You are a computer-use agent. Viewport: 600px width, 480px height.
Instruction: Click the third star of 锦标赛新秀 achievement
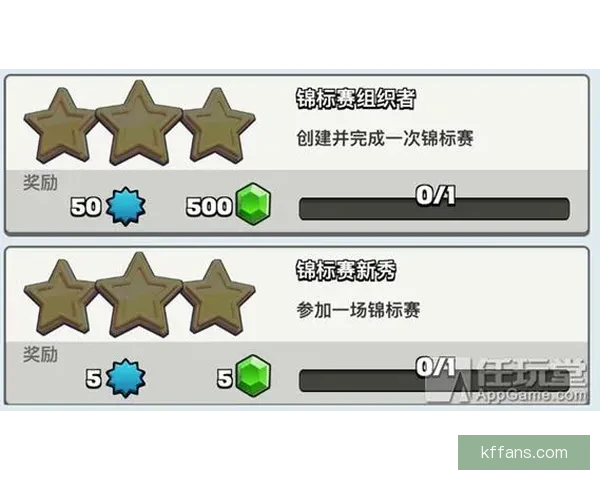(x=218, y=298)
